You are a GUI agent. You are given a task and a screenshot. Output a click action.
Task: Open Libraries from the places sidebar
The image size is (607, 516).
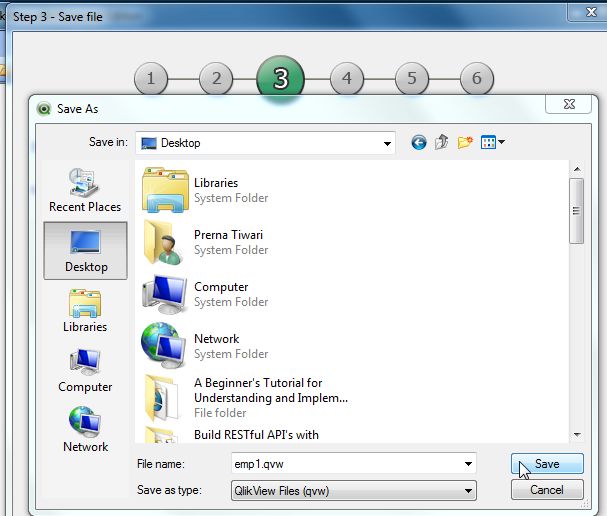pyautogui.click(x=85, y=311)
